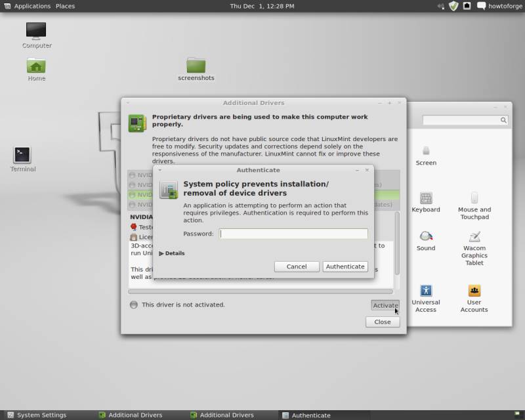Image resolution: width=525 pixels, height=420 pixels.
Task: Click the Authenticate button
Action: [345, 266]
